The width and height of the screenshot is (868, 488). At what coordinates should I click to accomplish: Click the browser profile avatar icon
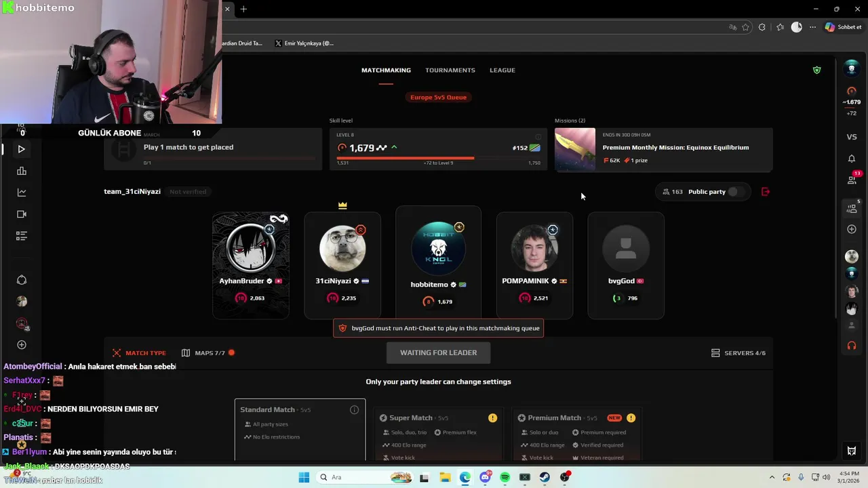(796, 27)
